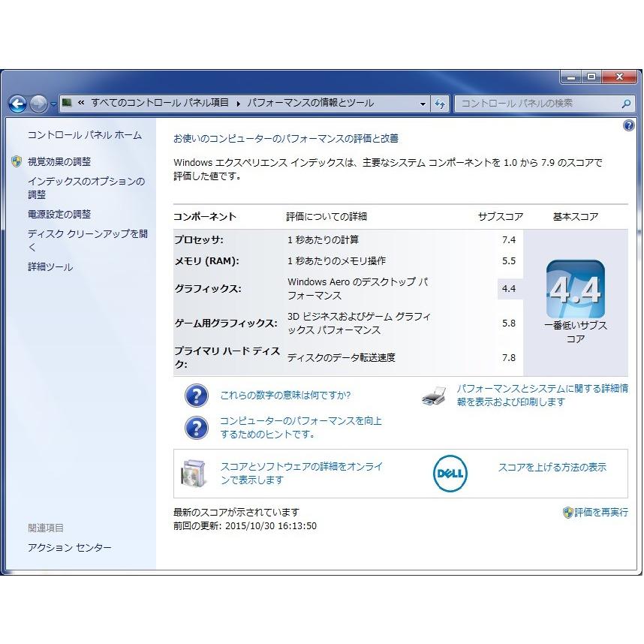Click スコアを上げる方法の表示 link
The image size is (644, 644).
552,468
